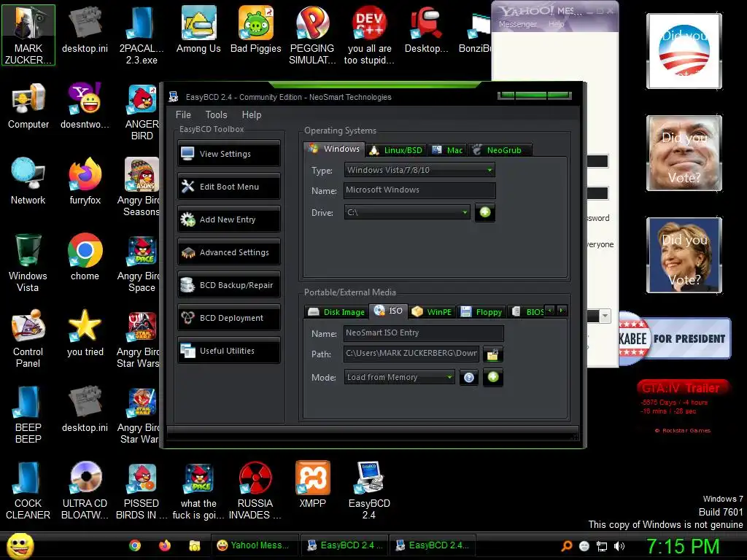Switch to the Mac tab
This screenshot has width=747, height=560.
pos(447,150)
